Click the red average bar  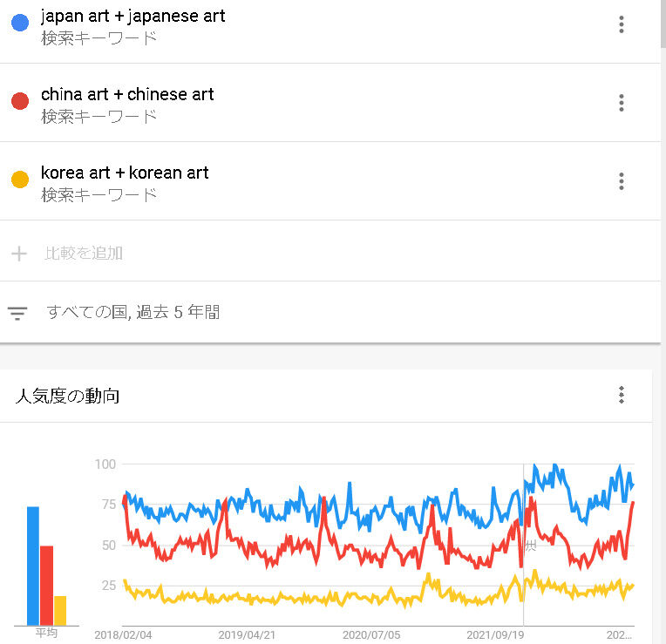tap(47, 585)
